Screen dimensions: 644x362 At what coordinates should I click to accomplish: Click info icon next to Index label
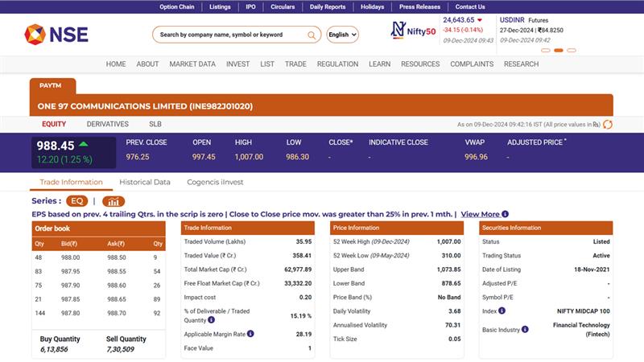502,310
